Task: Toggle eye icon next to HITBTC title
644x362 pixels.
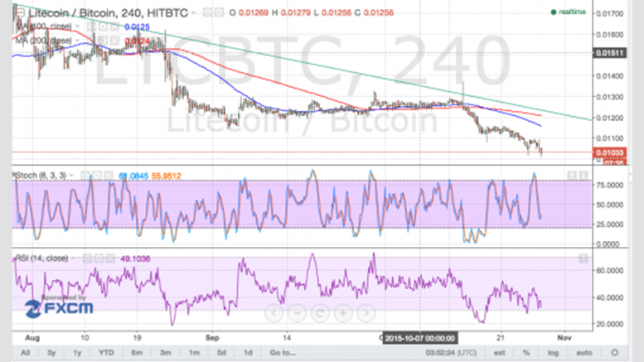Action: (207, 12)
